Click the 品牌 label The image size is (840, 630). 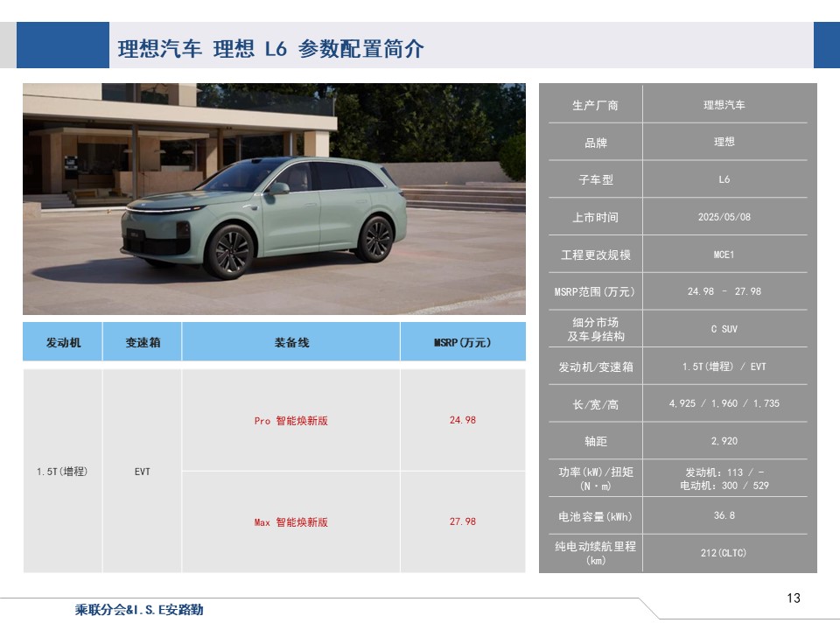tap(595, 143)
